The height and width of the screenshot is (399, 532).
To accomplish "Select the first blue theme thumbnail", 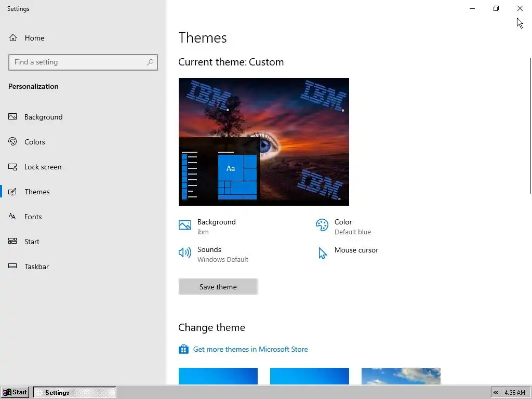I will [218, 376].
